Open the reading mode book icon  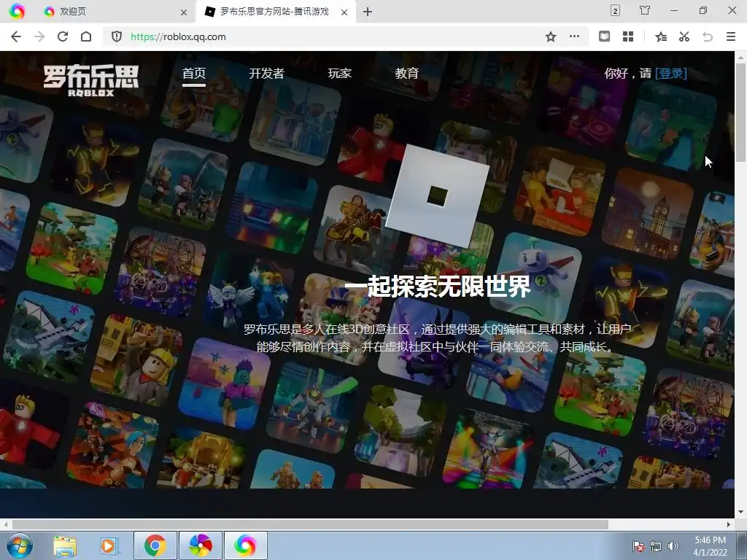coord(604,36)
